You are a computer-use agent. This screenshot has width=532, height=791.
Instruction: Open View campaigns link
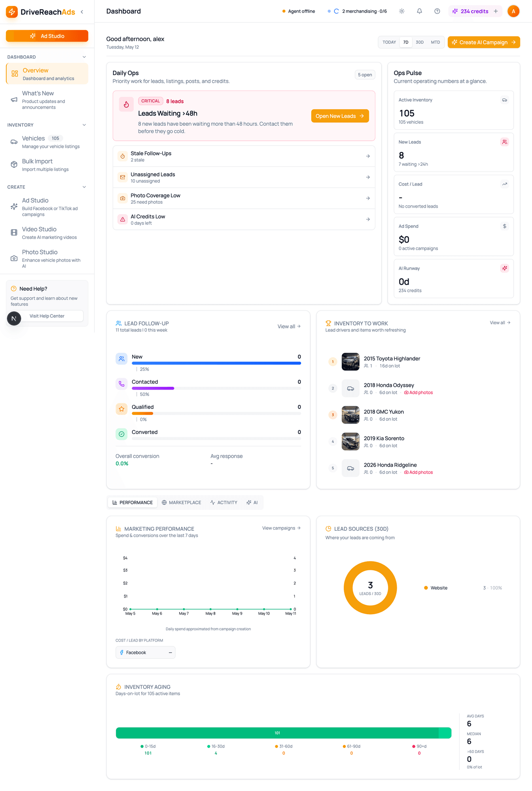pyautogui.click(x=282, y=528)
